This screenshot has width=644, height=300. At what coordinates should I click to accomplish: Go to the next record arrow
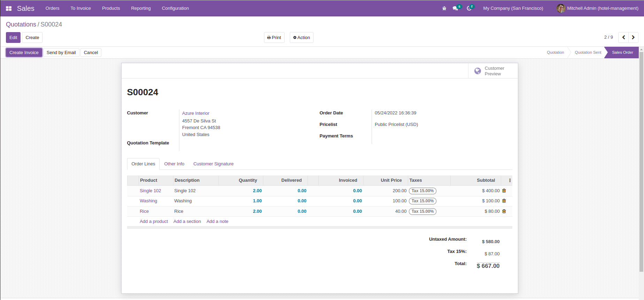pyautogui.click(x=633, y=37)
